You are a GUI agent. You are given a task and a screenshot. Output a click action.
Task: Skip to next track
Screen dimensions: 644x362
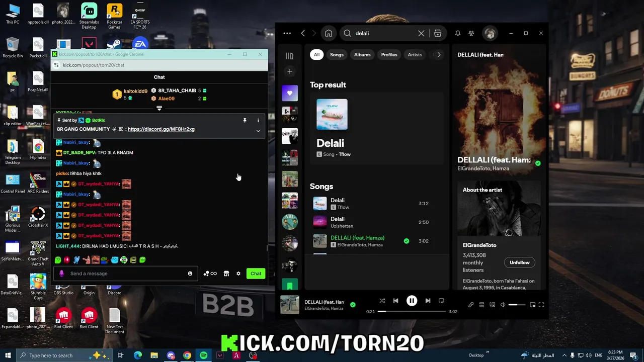click(428, 301)
